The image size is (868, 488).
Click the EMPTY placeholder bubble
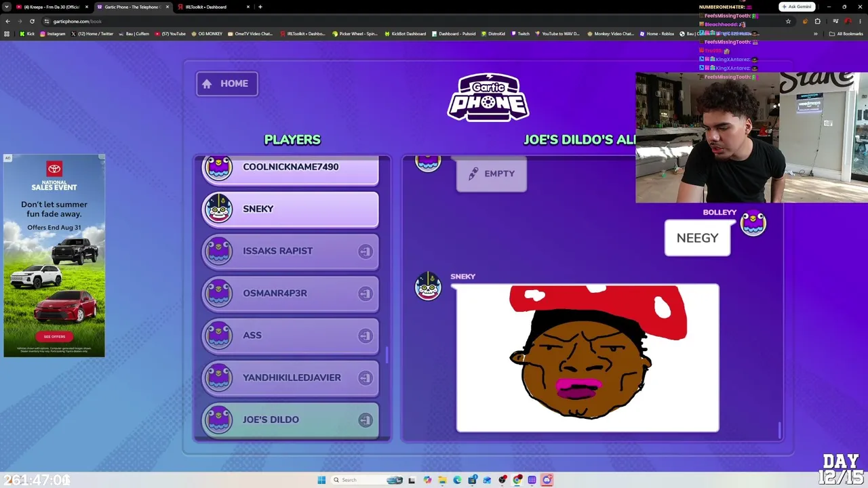[x=492, y=174]
